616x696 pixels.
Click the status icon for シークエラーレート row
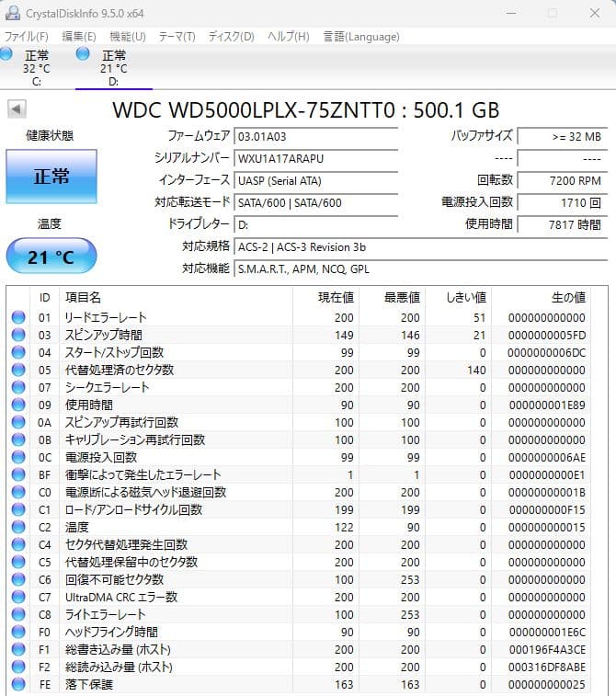18,387
